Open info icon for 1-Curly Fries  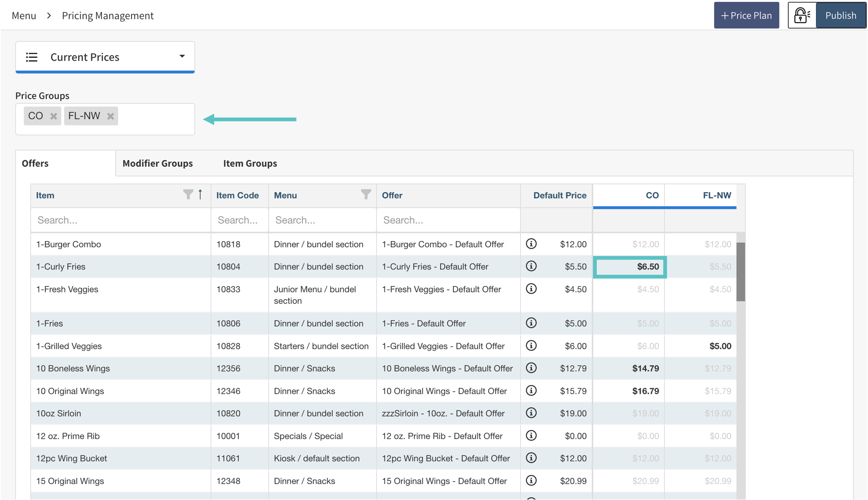coord(531,266)
